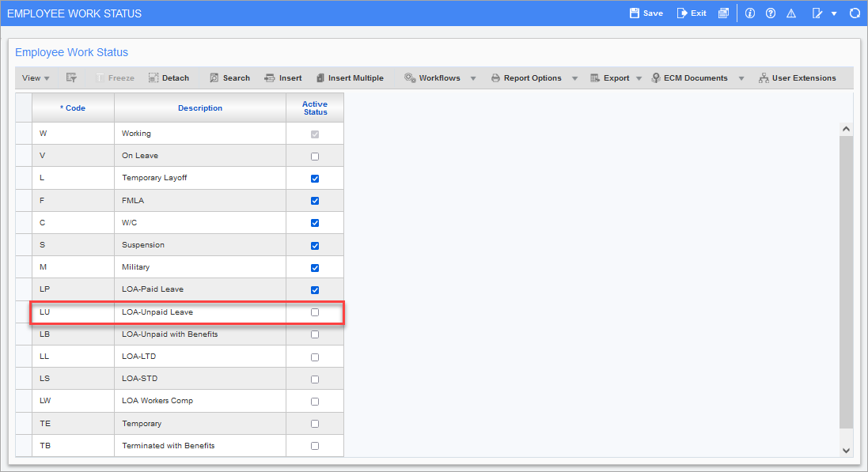Open the information circle icon
Image resolution: width=868 pixels, height=472 pixels.
click(x=750, y=13)
